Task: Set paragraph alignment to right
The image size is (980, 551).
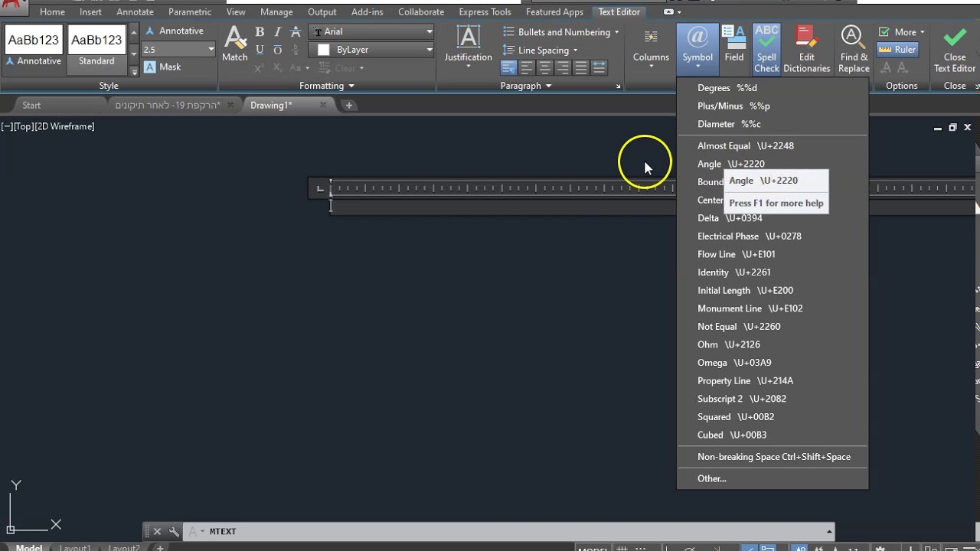Action: tap(563, 67)
